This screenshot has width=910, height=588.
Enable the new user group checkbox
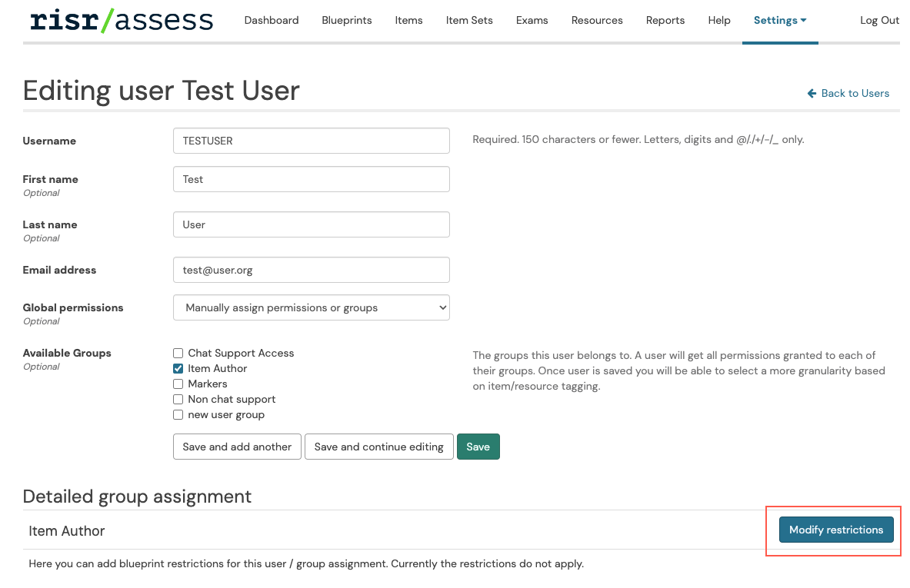(x=178, y=414)
